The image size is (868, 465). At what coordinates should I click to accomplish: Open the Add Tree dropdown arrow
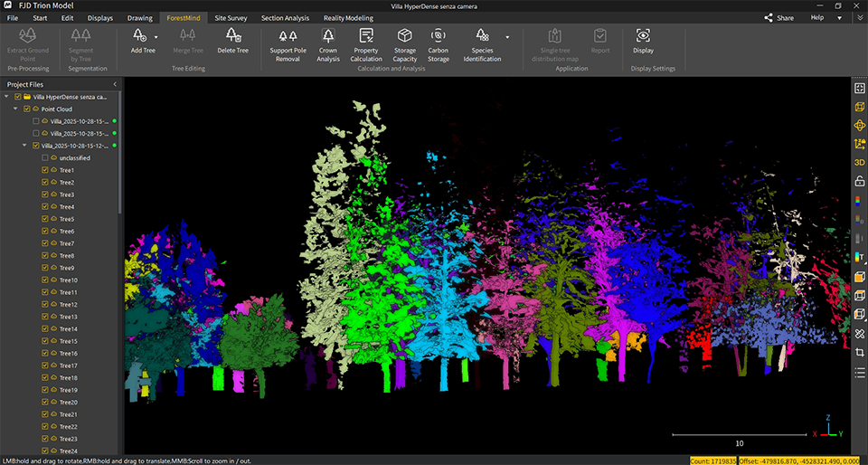[x=156, y=37]
